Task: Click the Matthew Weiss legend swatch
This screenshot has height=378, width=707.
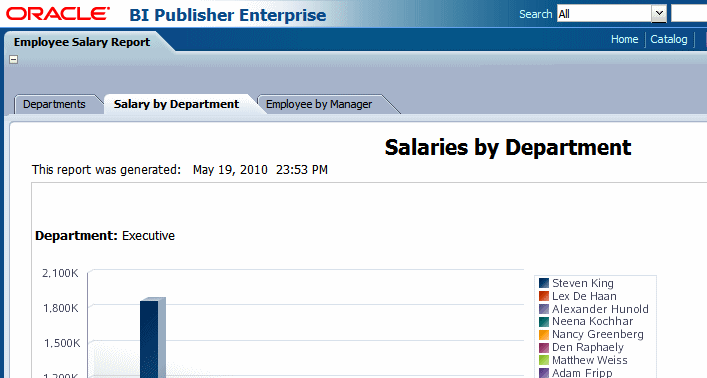Action: (544, 360)
